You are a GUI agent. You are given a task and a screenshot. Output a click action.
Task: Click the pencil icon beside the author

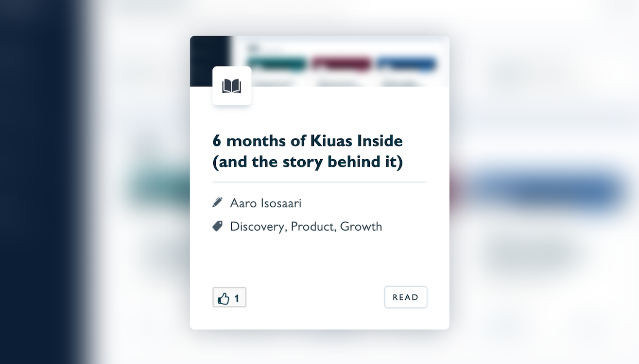tap(217, 202)
